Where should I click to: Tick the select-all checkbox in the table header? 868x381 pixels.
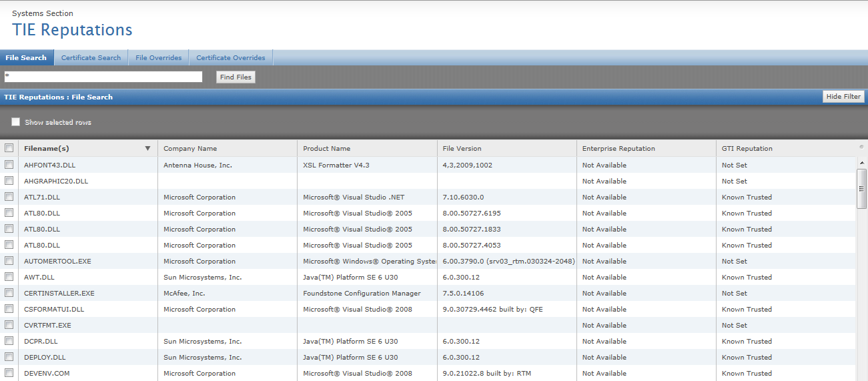pyautogui.click(x=9, y=148)
